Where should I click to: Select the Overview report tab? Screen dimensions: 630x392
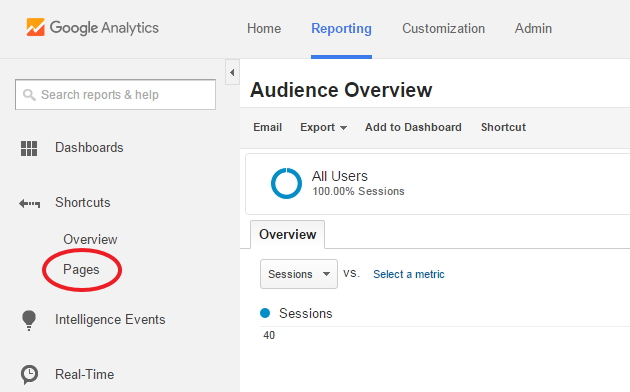coord(288,235)
